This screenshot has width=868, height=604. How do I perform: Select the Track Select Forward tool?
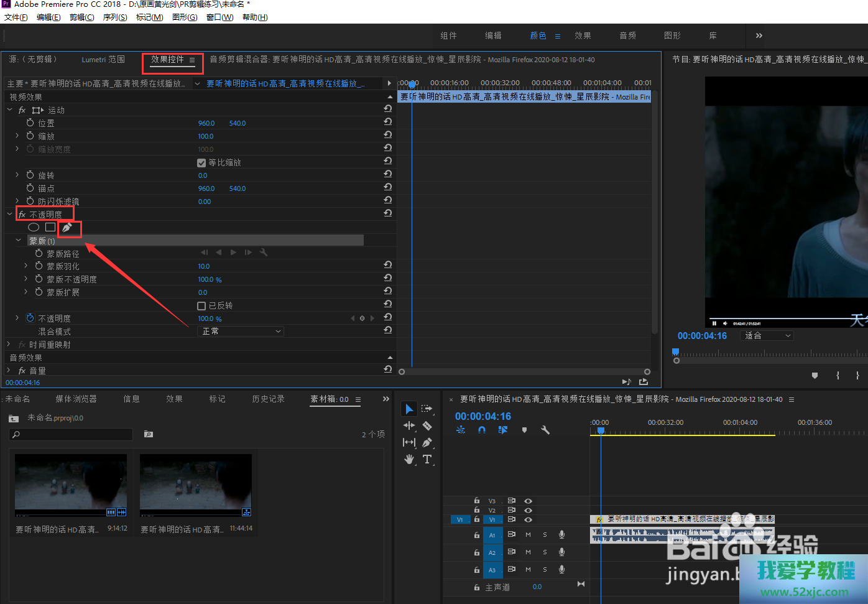pos(427,409)
